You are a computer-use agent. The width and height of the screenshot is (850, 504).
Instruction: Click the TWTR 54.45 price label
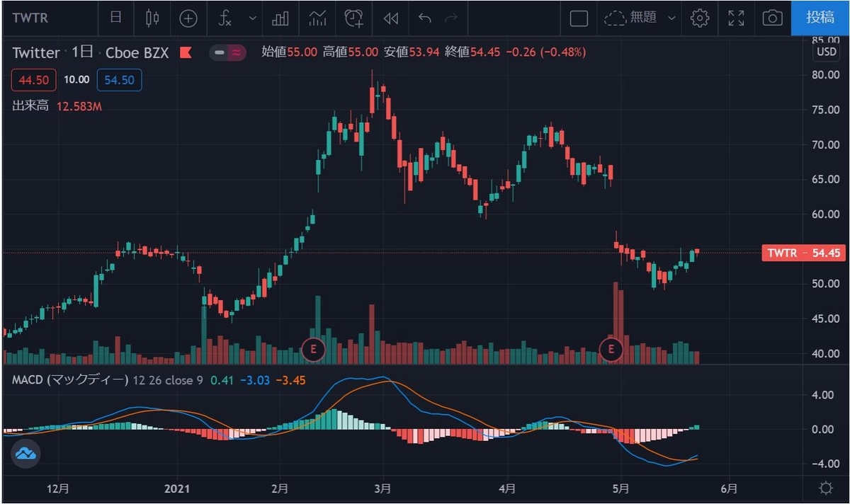tap(803, 253)
